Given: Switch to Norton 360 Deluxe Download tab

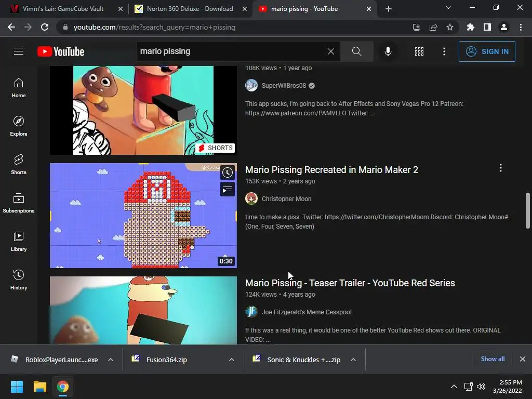Looking at the screenshot, I should (x=190, y=9).
